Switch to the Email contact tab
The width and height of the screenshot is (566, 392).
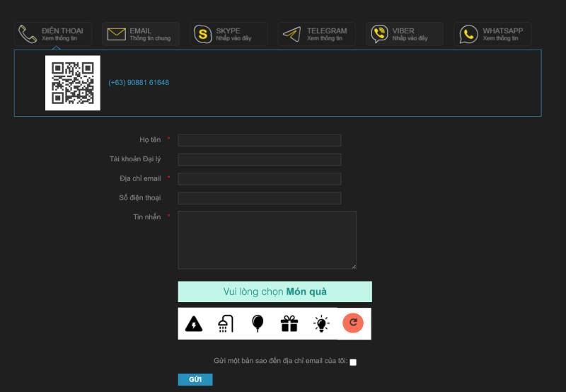[141, 34]
